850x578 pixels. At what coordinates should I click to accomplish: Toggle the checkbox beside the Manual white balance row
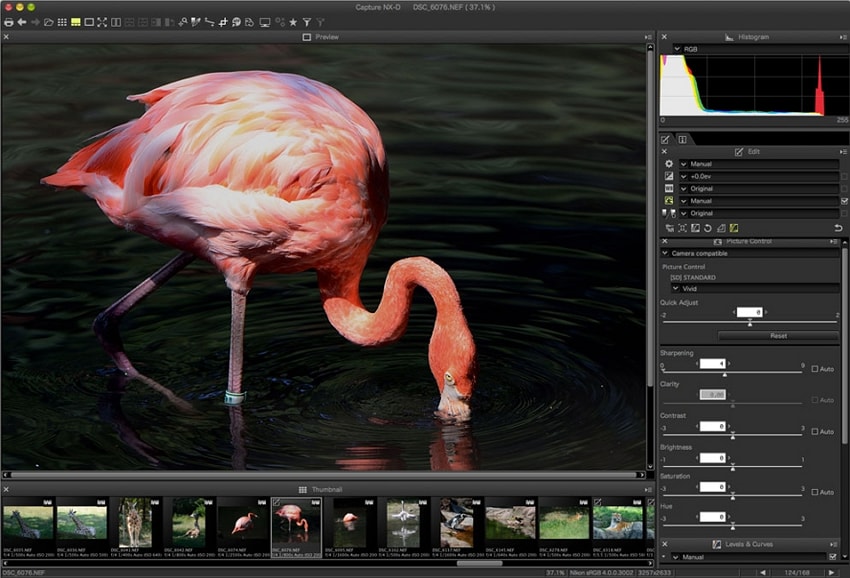coord(844,201)
